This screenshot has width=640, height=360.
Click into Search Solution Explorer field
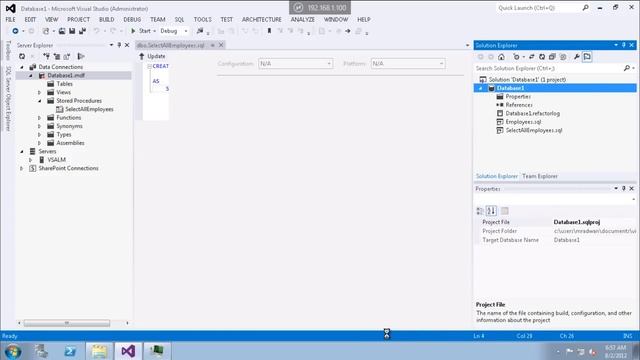coord(548,68)
